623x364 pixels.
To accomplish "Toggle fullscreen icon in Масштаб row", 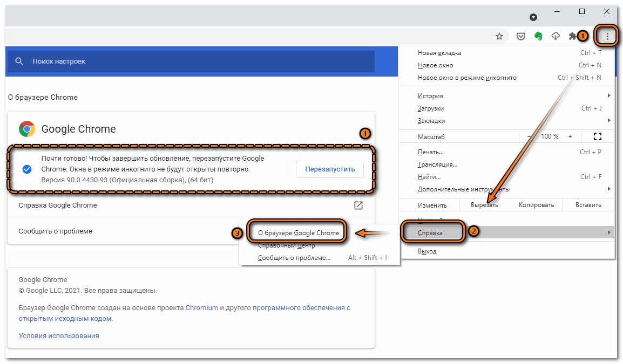I will pos(598,136).
